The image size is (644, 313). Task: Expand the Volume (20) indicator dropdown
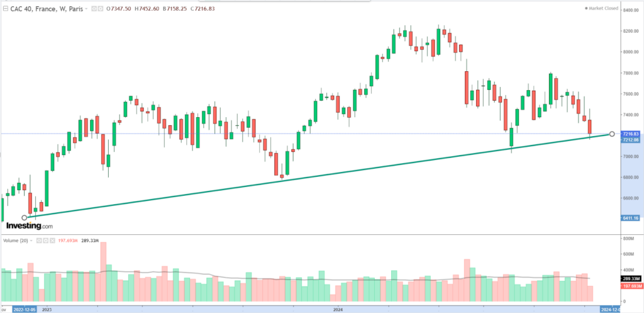coord(30,241)
